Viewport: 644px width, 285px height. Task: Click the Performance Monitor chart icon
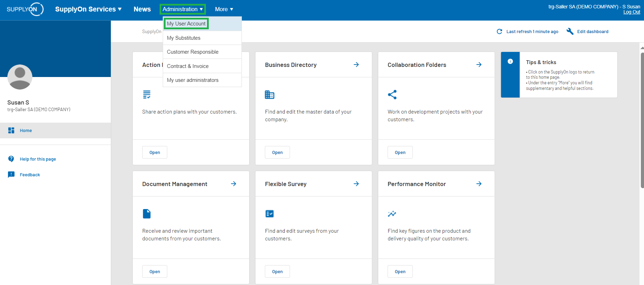click(x=392, y=214)
